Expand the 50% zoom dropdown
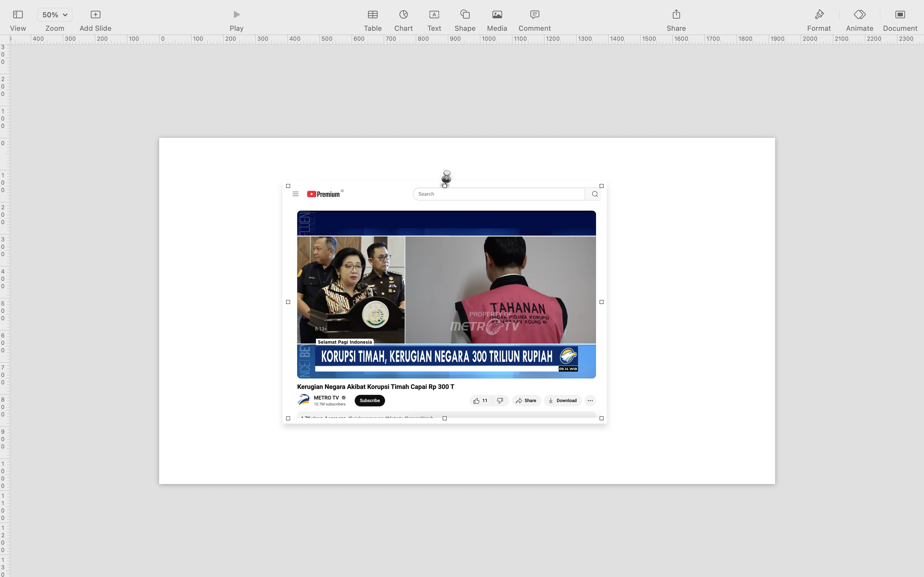Image resolution: width=924 pixels, height=577 pixels. click(x=55, y=15)
